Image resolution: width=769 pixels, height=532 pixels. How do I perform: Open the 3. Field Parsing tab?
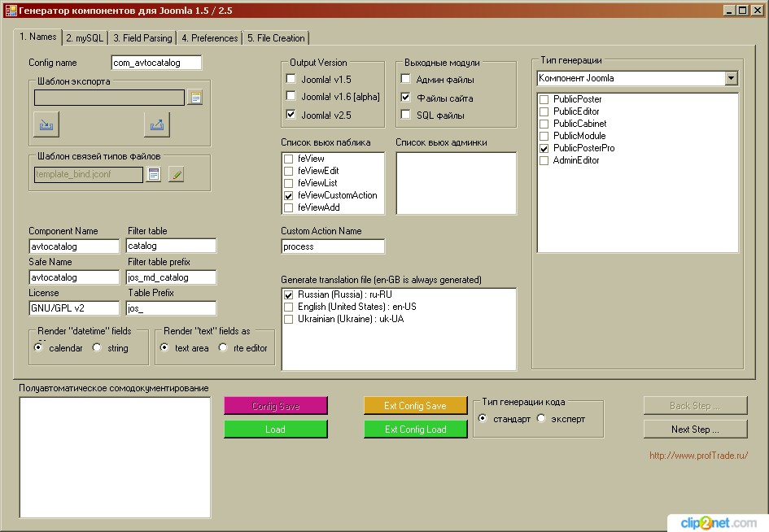click(142, 38)
